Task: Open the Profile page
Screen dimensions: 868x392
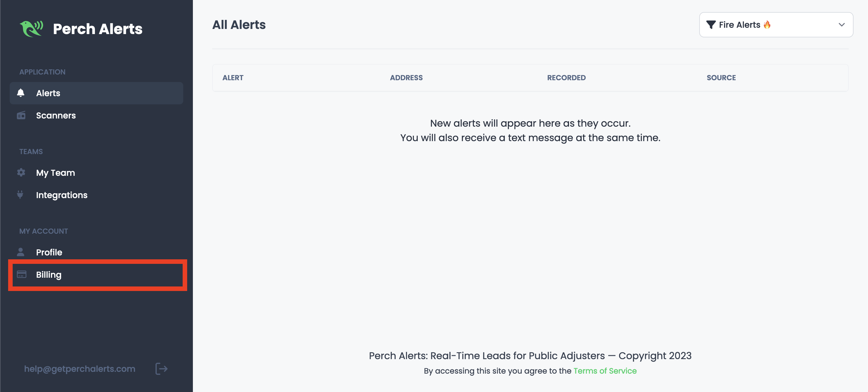Action: point(49,252)
